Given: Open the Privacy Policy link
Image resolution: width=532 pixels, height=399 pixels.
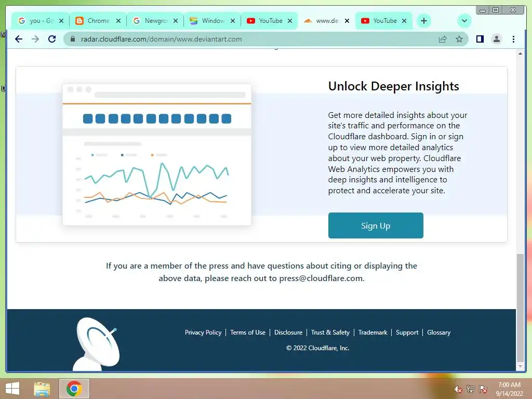Looking at the screenshot, I should (203, 332).
